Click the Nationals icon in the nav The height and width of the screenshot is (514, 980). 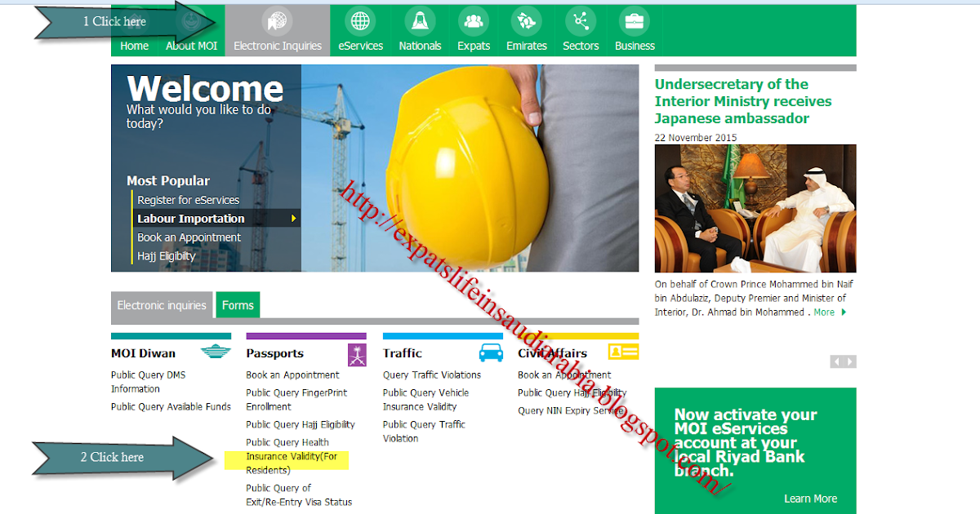(x=420, y=22)
